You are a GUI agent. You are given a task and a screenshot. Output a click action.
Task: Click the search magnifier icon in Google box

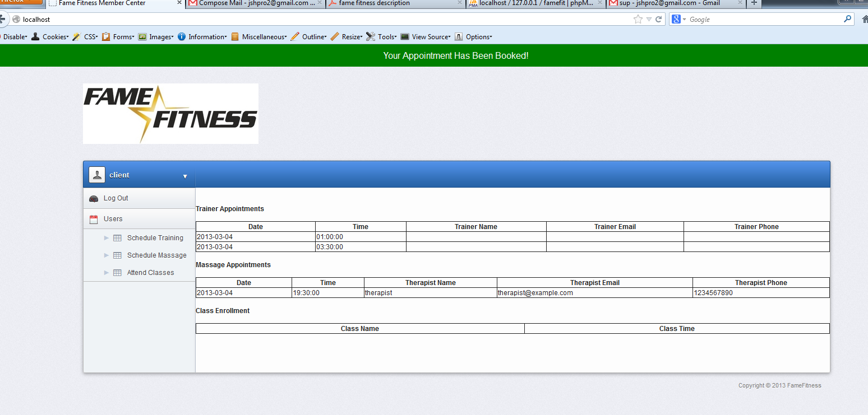coord(847,19)
